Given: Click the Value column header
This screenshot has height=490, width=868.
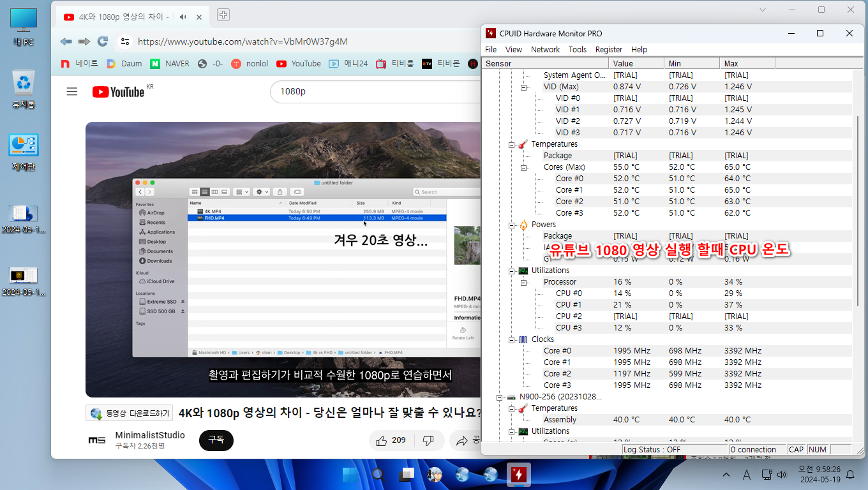Looking at the screenshot, I should click(x=637, y=63).
